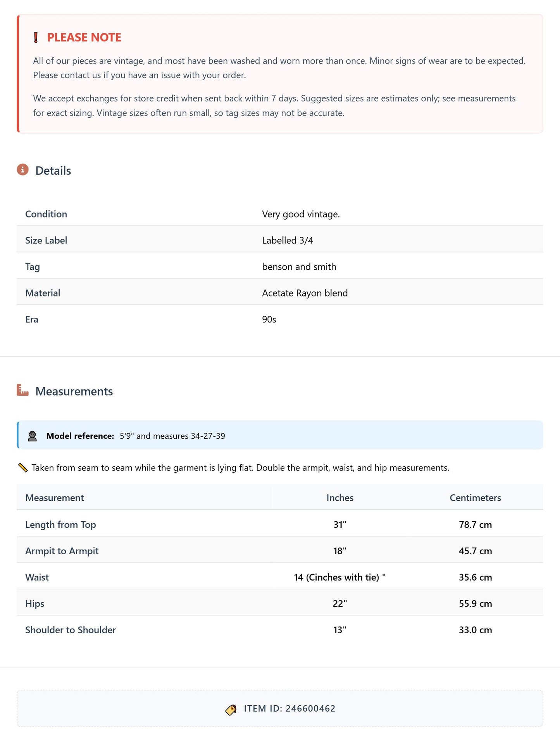Click the model reference person icon

[x=33, y=436]
